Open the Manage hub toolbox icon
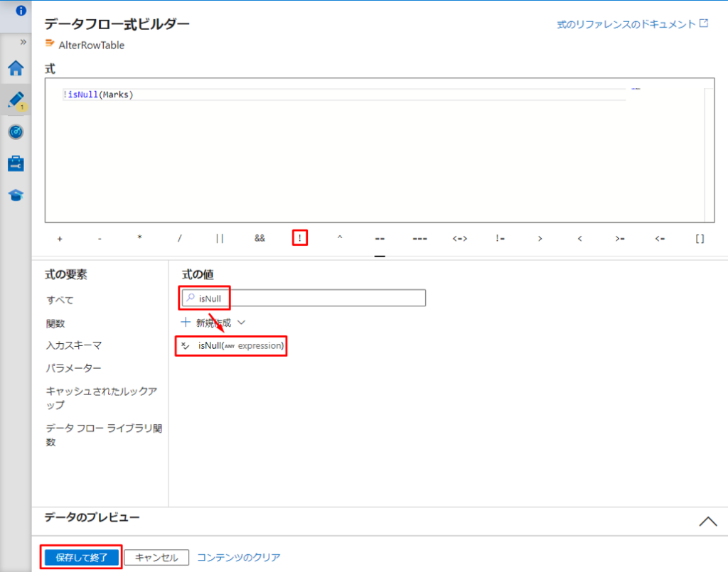 (x=16, y=163)
